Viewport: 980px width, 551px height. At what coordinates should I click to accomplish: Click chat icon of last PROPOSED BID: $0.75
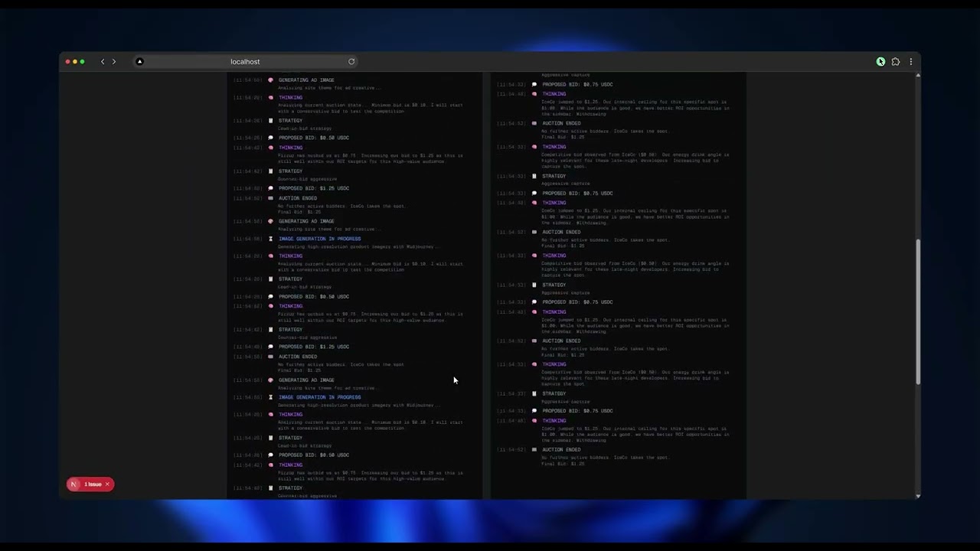(x=534, y=411)
